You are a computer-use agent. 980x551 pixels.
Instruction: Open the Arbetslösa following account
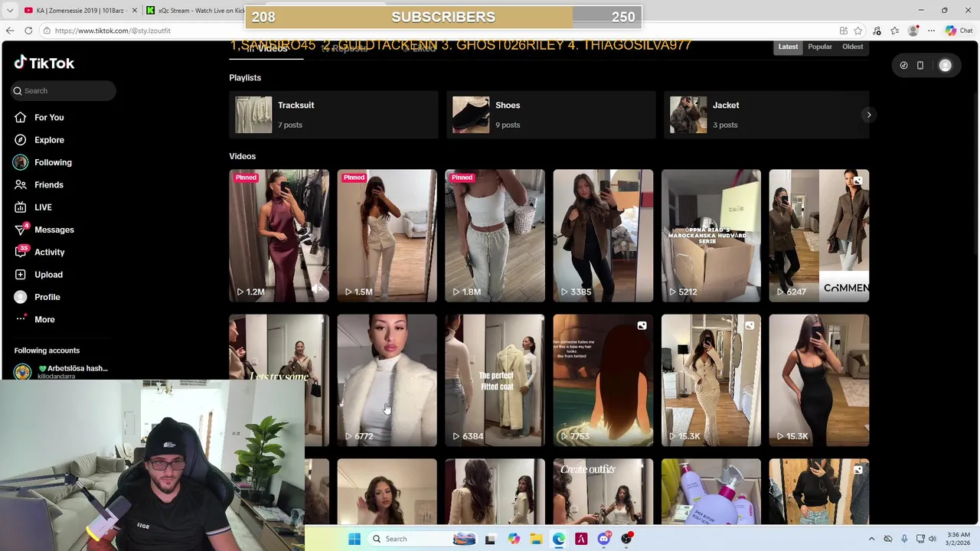coord(63,372)
